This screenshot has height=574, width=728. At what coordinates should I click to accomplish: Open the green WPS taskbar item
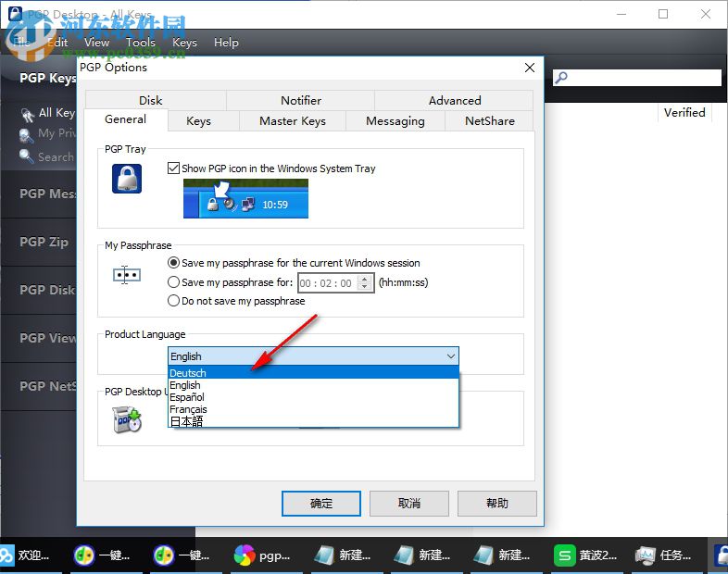[x=585, y=555]
